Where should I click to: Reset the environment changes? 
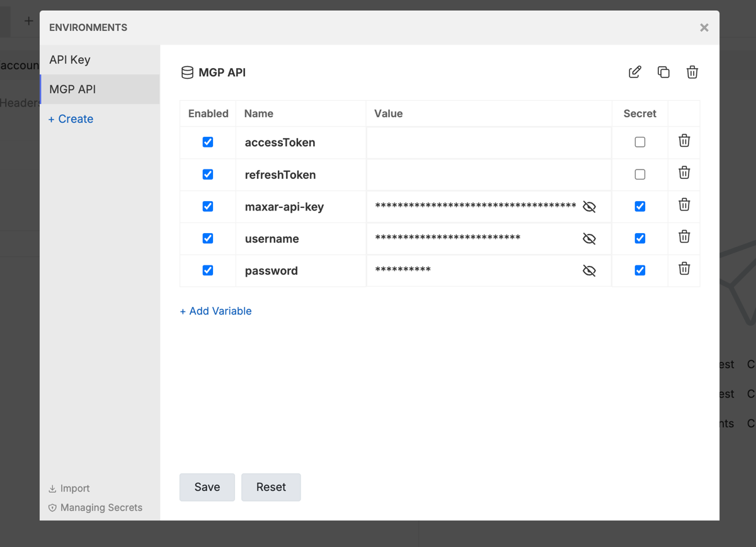click(x=271, y=487)
